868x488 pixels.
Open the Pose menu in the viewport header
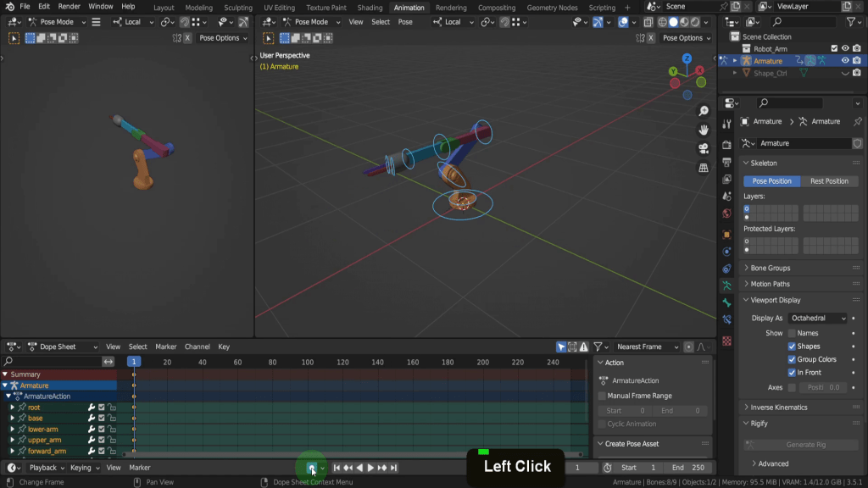pyautogui.click(x=405, y=22)
